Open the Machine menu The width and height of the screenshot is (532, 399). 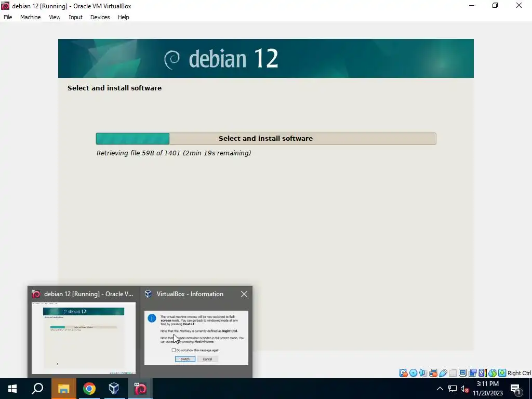click(x=31, y=17)
